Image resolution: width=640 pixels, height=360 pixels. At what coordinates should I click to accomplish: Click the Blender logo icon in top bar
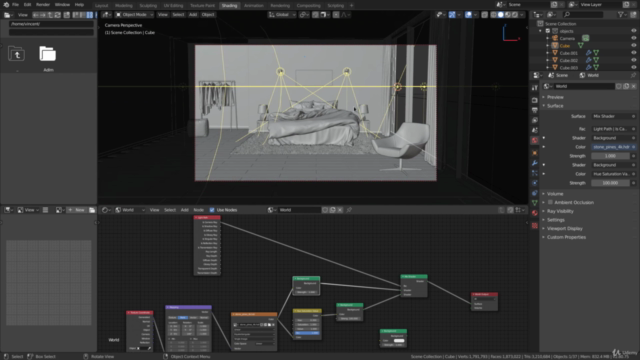6,4
